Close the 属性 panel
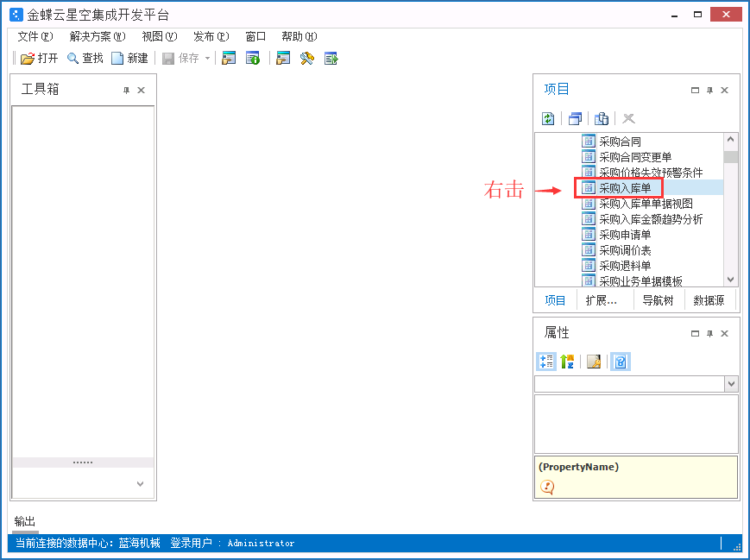750x560 pixels. [725, 333]
